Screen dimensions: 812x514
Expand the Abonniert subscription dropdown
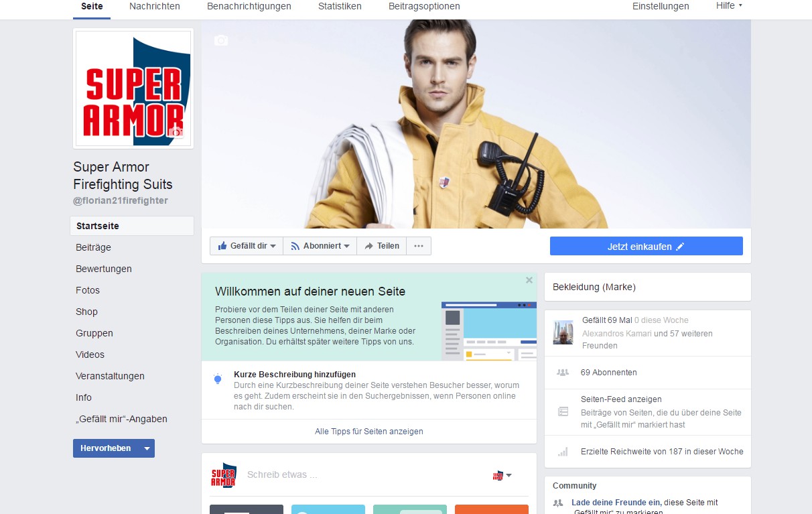[320, 246]
